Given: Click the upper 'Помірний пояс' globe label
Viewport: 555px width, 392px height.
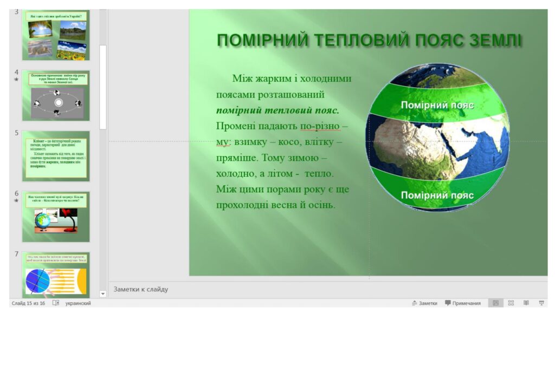Looking at the screenshot, I should (x=437, y=105).
